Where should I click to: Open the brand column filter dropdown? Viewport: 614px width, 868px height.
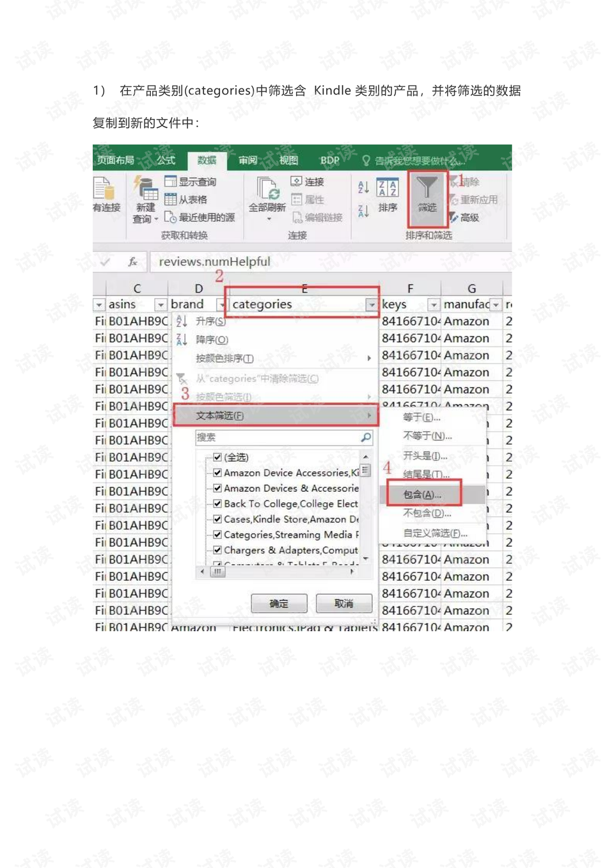coord(222,305)
